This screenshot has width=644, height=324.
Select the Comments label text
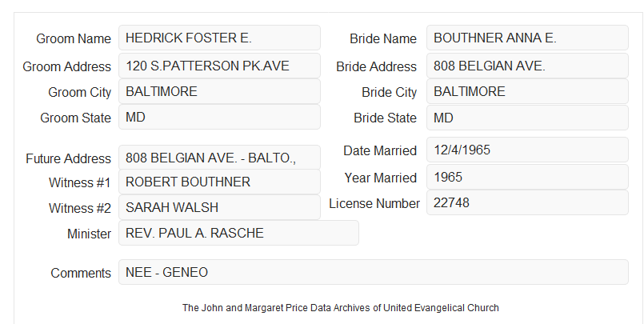pos(81,273)
